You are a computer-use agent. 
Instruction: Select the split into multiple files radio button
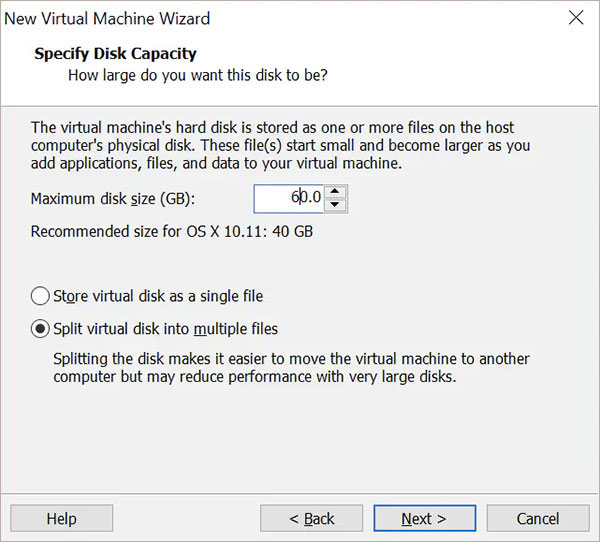40,328
